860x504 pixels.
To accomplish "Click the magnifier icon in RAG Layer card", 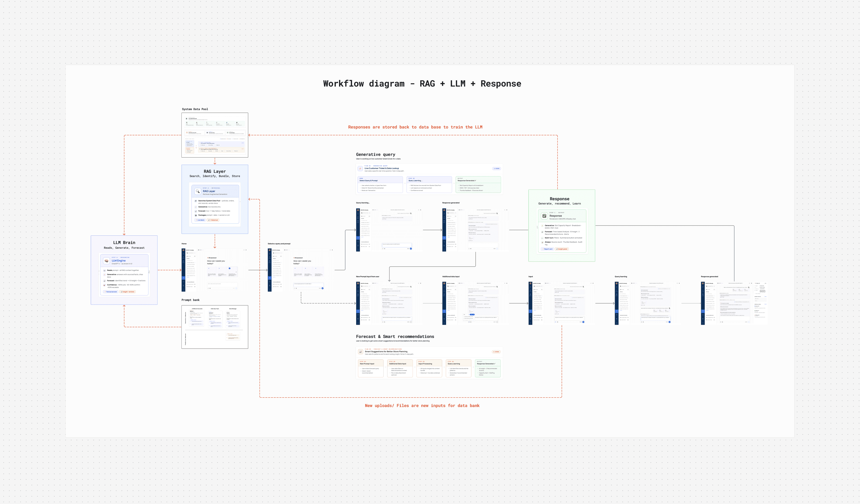I will 197,191.
